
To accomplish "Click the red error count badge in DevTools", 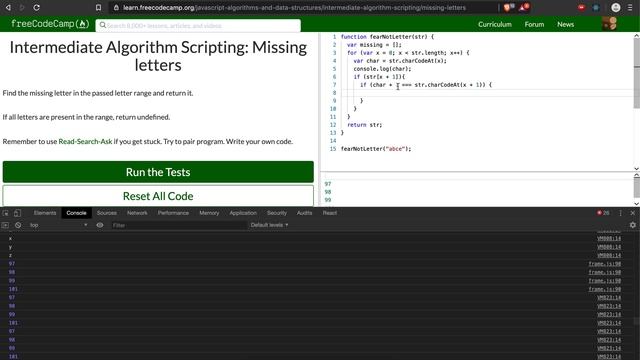I will pyautogui.click(x=603, y=213).
